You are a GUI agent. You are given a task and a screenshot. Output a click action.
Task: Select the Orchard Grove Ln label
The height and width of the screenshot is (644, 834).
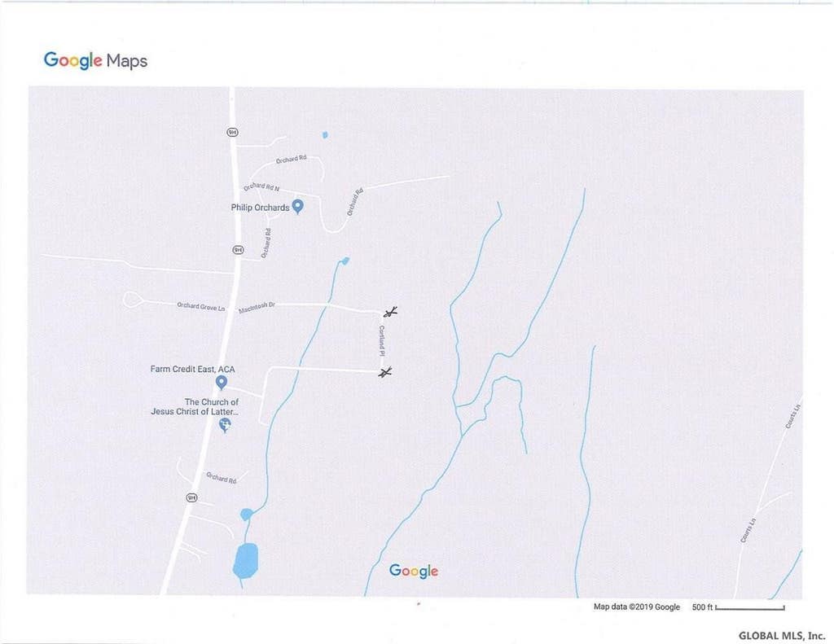tap(200, 306)
